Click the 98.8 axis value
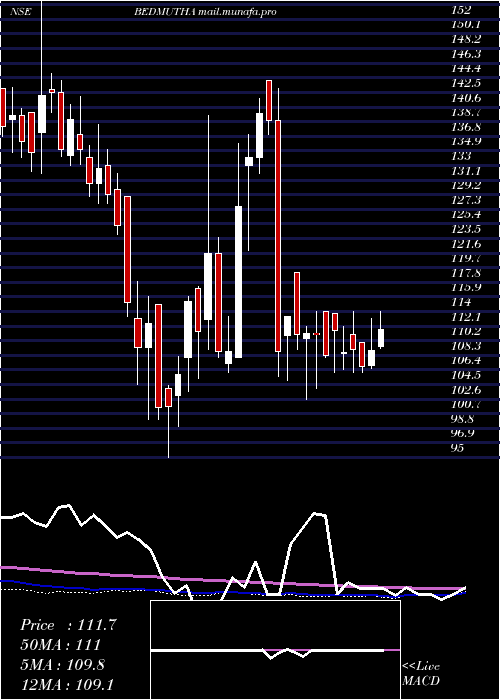 (x=463, y=419)
